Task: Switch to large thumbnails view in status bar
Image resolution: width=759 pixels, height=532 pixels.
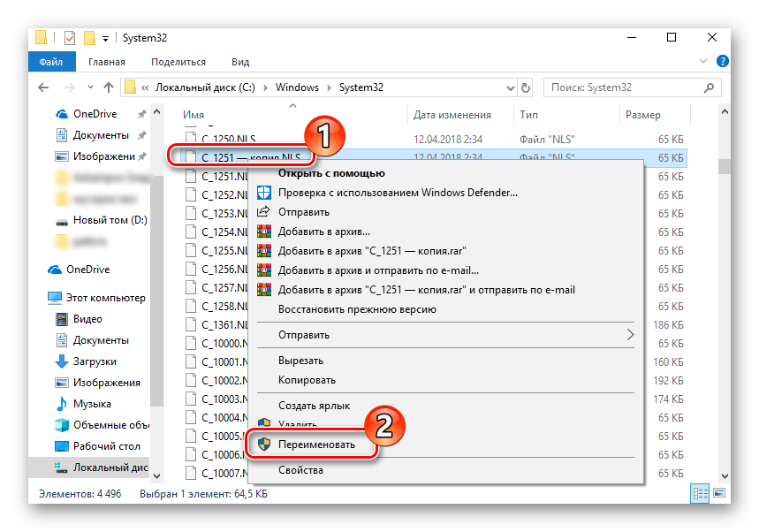Action: pos(718,493)
